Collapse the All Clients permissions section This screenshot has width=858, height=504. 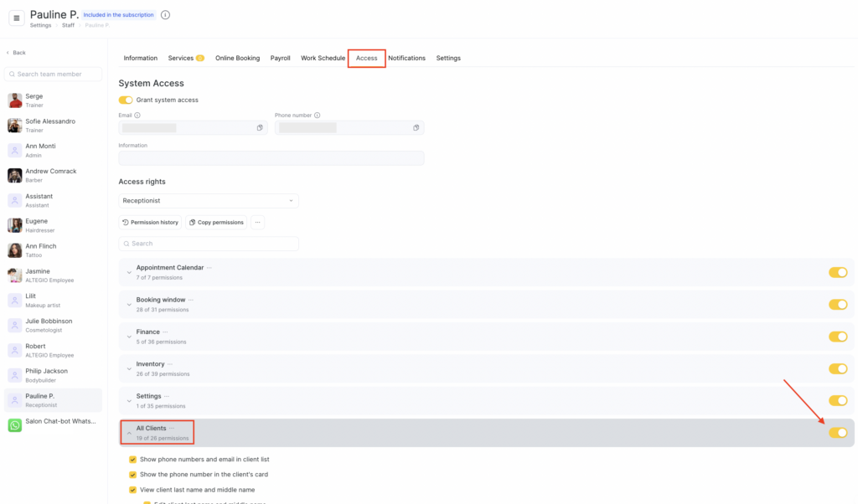(x=129, y=433)
